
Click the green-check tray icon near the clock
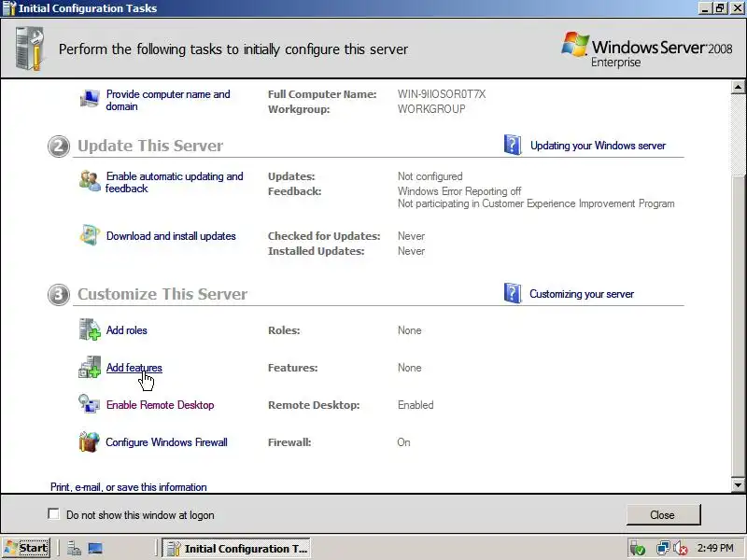[638, 549]
